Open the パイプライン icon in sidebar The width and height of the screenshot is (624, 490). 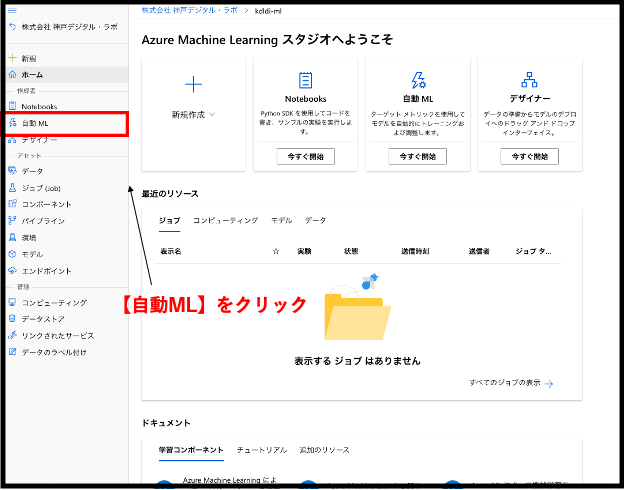click(x=13, y=221)
